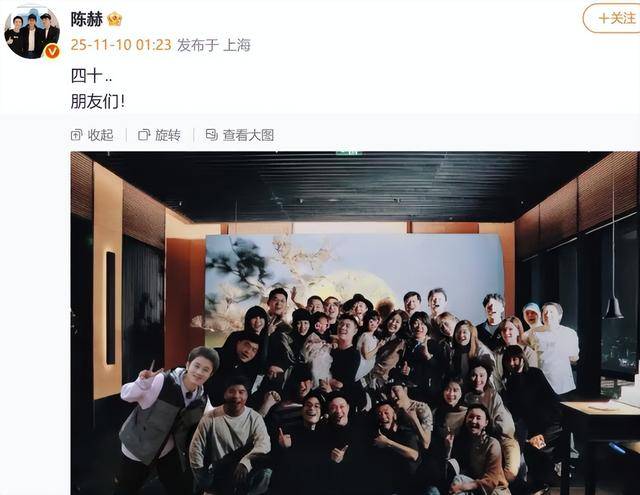The image size is (640, 495).
Task: Open 陈赫's profile avatar picture
Action: point(32,33)
